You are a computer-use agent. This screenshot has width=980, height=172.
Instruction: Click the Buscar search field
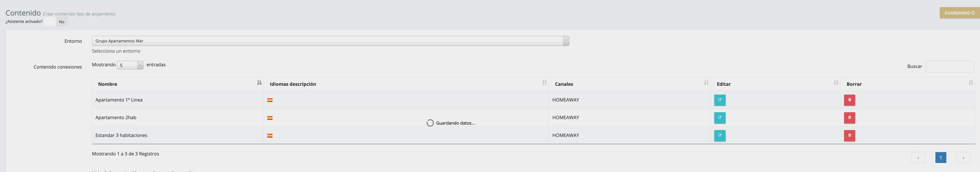tap(949, 66)
